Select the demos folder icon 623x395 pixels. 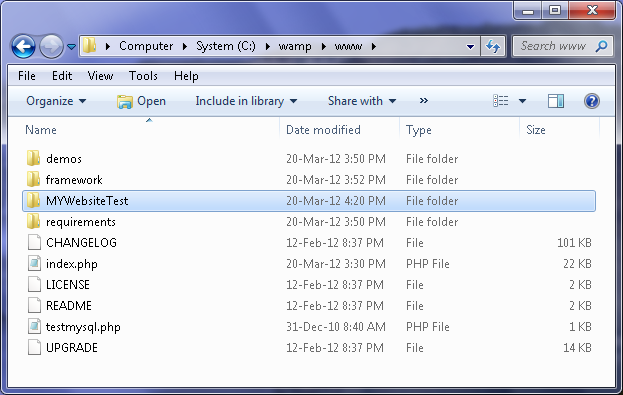click(33, 158)
